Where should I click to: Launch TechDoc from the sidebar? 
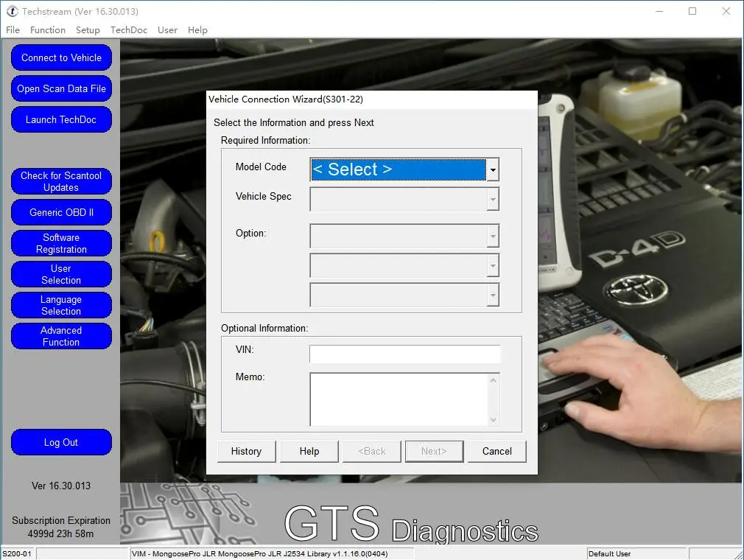61,119
